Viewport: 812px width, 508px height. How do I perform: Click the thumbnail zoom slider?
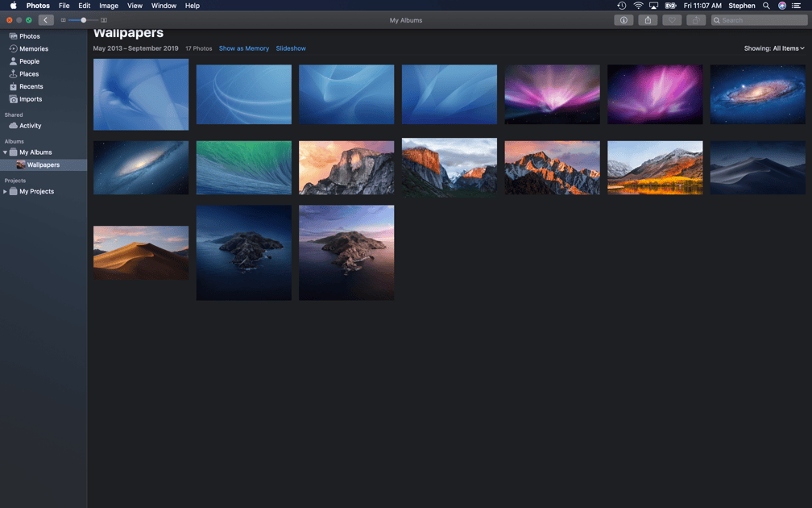point(84,20)
